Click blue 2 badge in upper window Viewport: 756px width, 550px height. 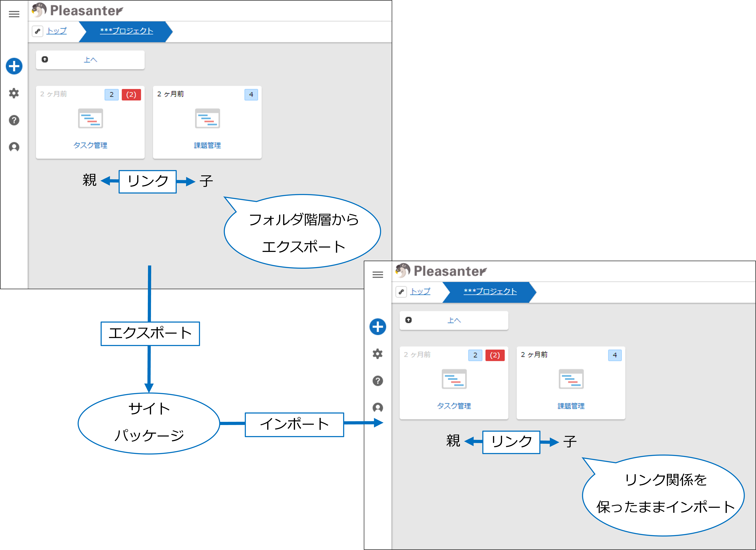pyautogui.click(x=112, y=95)
